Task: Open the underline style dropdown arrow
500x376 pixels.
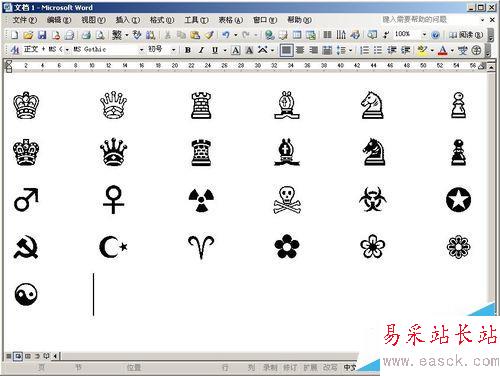Action: tap(225, 50)
